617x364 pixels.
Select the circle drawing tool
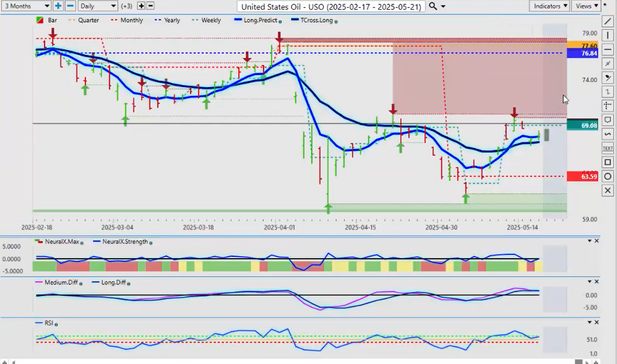(607, 177)
